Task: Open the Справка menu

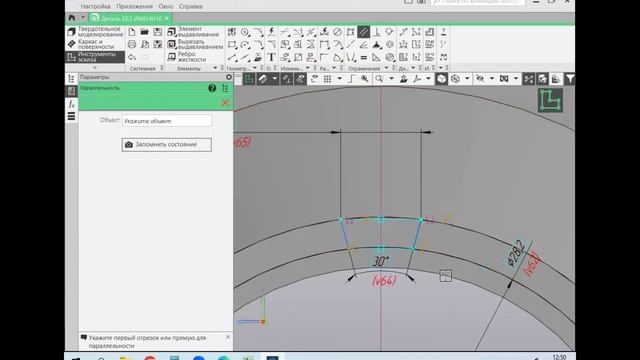Action: click(191, 7)
